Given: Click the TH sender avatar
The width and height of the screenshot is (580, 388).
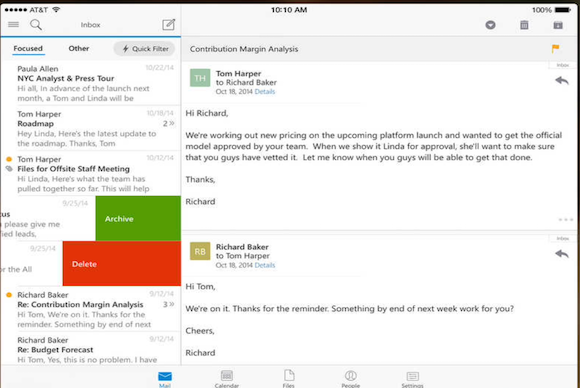Looking at the screenshot, I should [200, 78].
